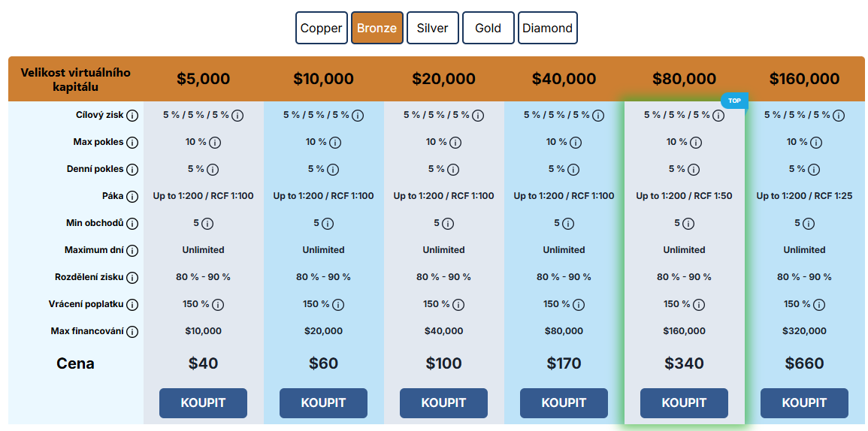
Task: Show info for Max financování label
Action: tap(132, 332)
